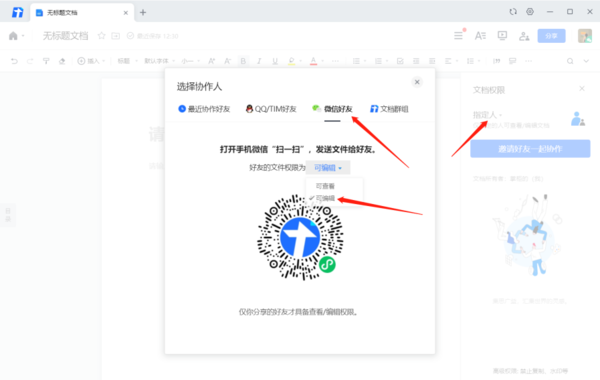Expand the alignment options arrow

click(x=457, y=61)
